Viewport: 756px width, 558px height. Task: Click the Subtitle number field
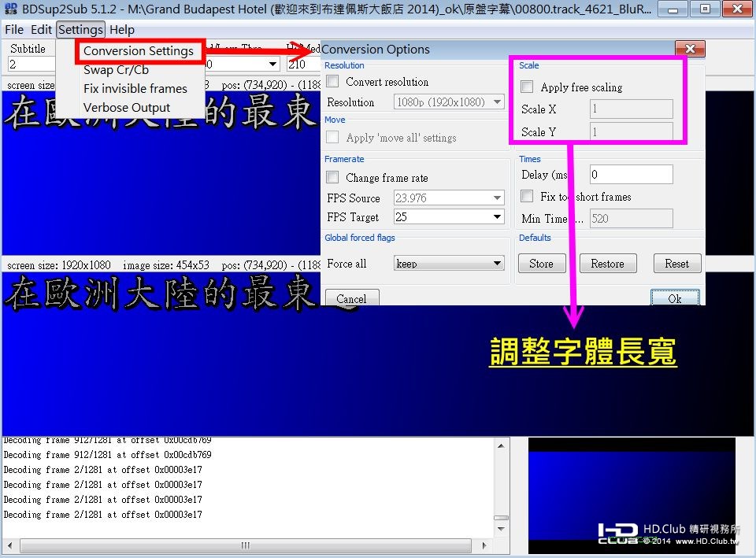pyautogui.click(x=31, y=64)
